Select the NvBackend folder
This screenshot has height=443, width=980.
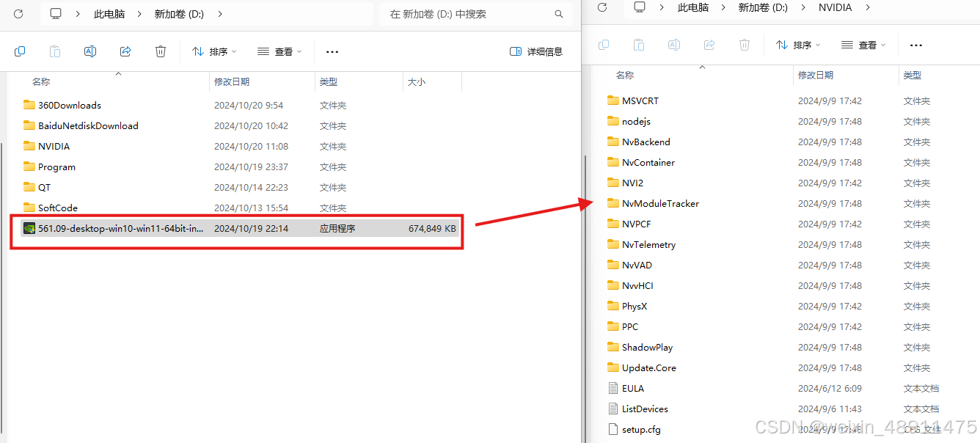click(x=646, y=142)
